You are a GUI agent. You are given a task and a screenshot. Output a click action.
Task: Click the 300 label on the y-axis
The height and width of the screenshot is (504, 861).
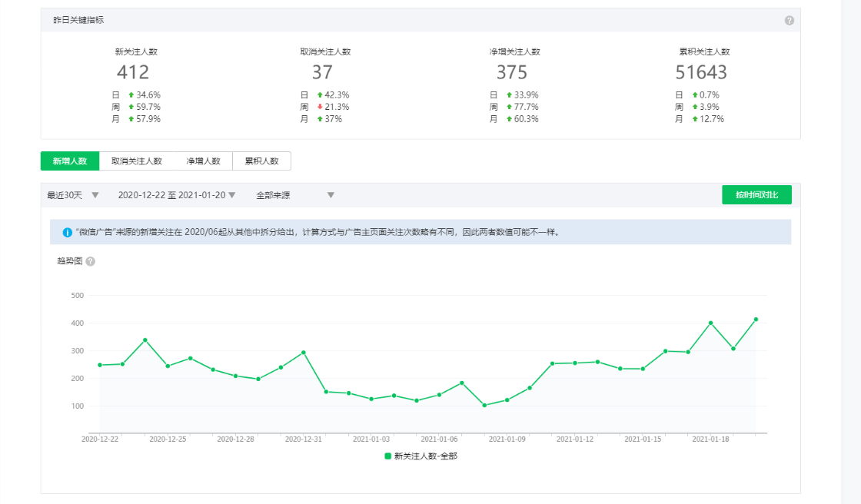(78, 351)
